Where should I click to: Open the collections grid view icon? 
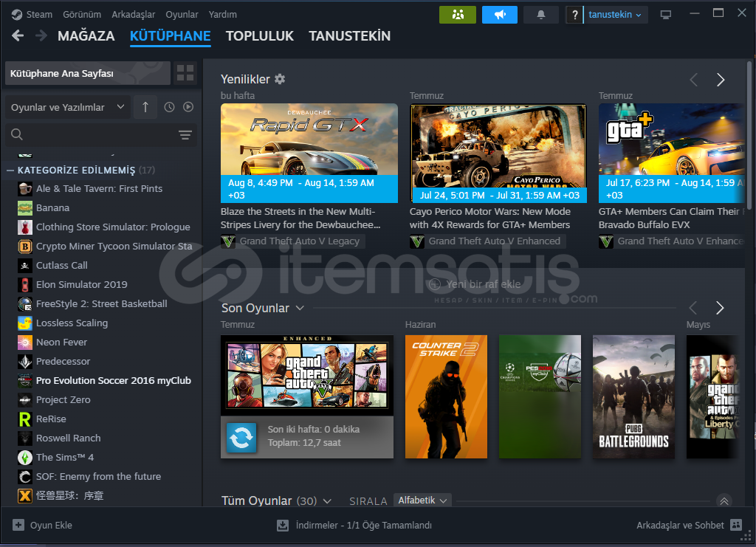tap(185, 73)
